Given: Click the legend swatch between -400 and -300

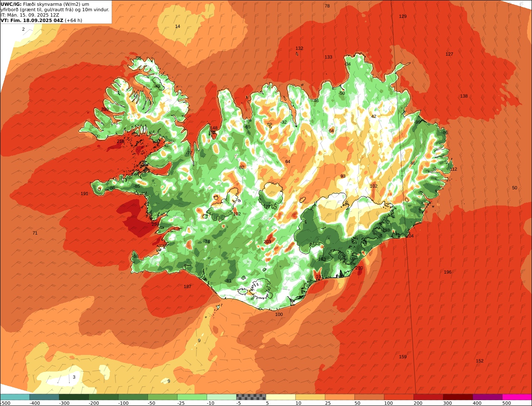Looking at the screenshot, I should (44, 397).
